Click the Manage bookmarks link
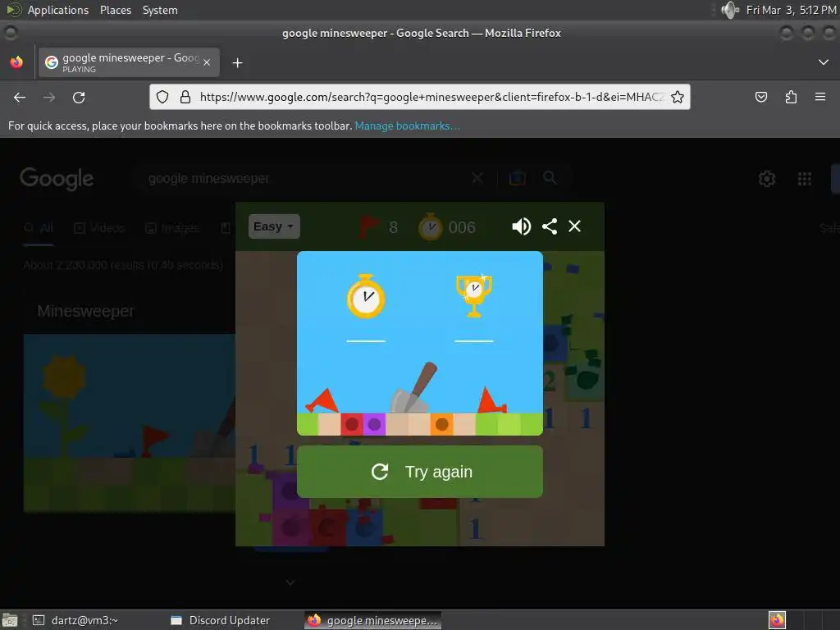This screenshot has width=840, height=630. 407,126
